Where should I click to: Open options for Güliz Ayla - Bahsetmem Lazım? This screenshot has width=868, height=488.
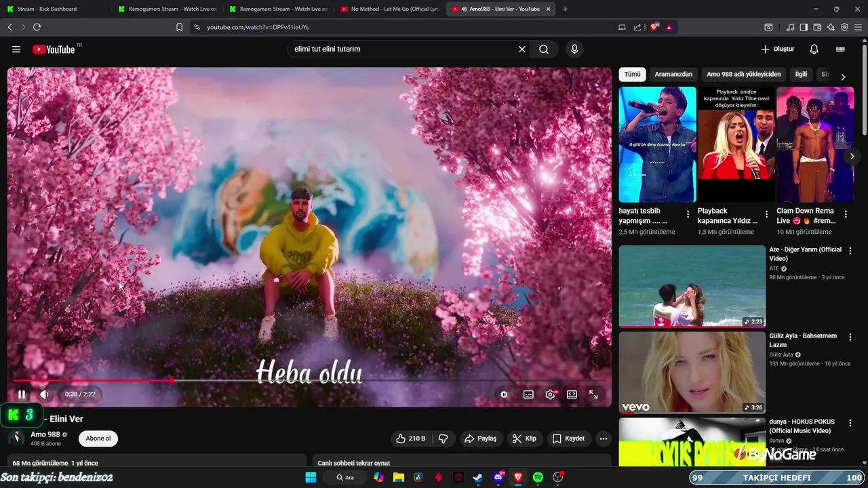[x=850, y=337]
